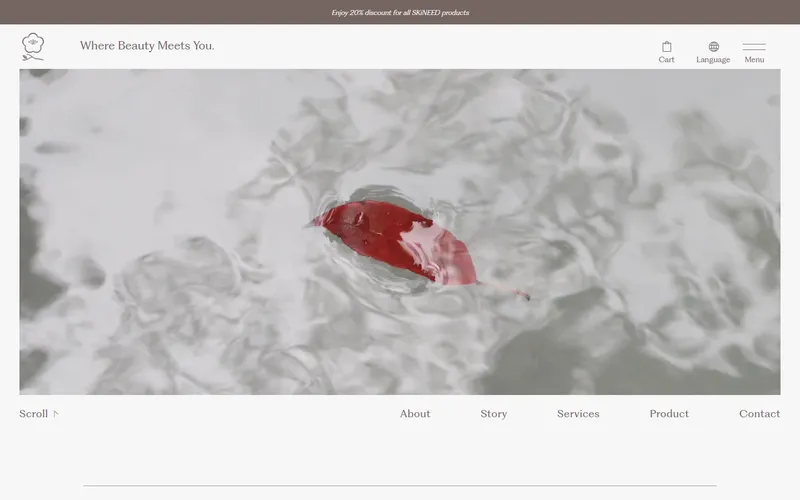This screenshot has height=500, width=800.
Task: Click the red leaf hero image
Action: point(400,232)
